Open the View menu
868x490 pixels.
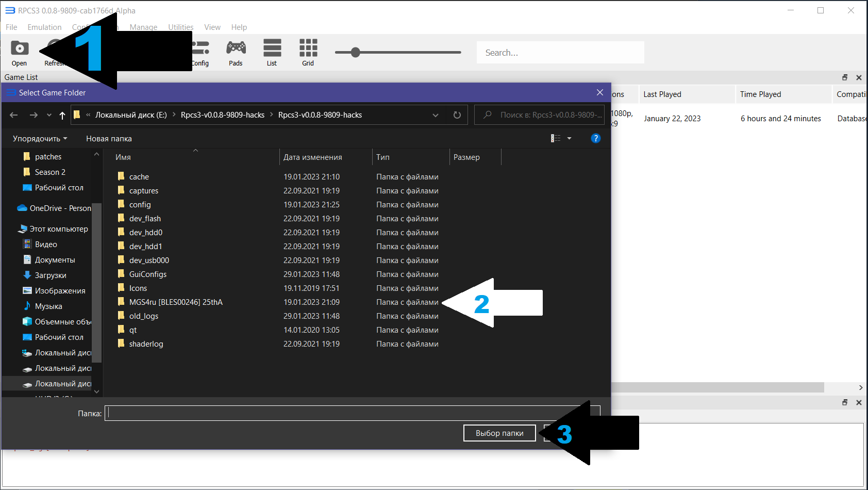click(212, 27)
